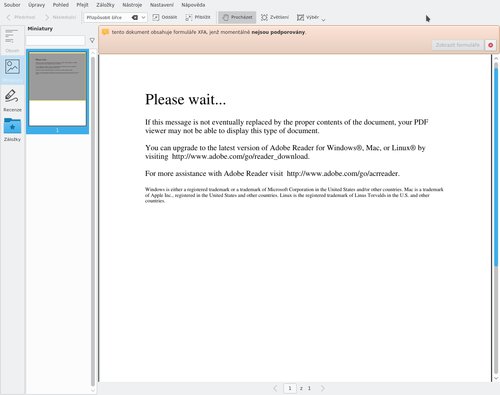Expand the zoom level dropdown arrow

[x=143, y=17]
